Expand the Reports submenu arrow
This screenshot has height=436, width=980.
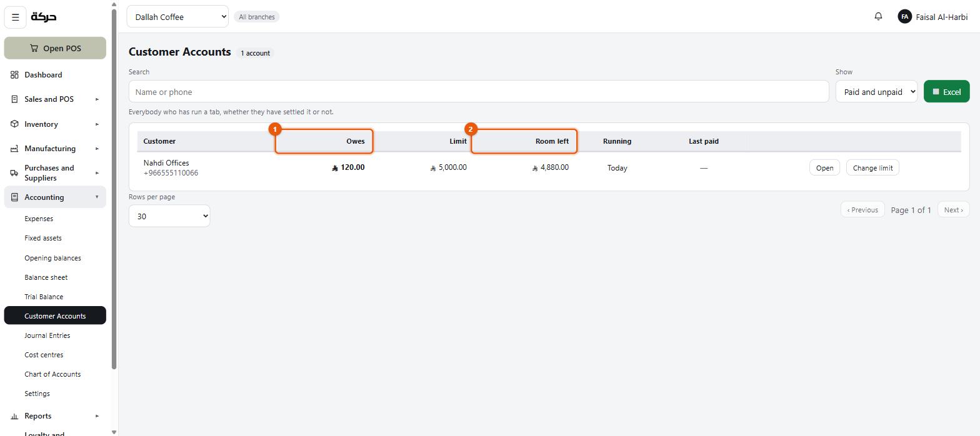[97, 416]
